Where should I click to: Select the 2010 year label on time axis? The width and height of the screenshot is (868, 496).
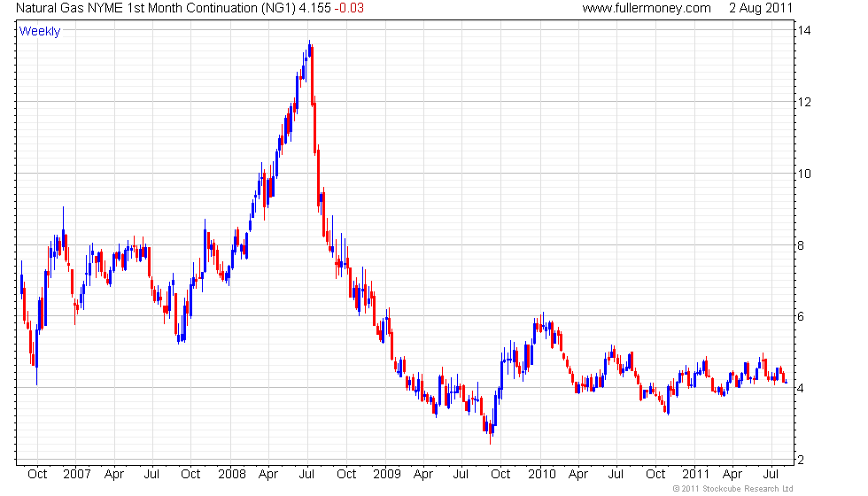[x=541, y=475]
